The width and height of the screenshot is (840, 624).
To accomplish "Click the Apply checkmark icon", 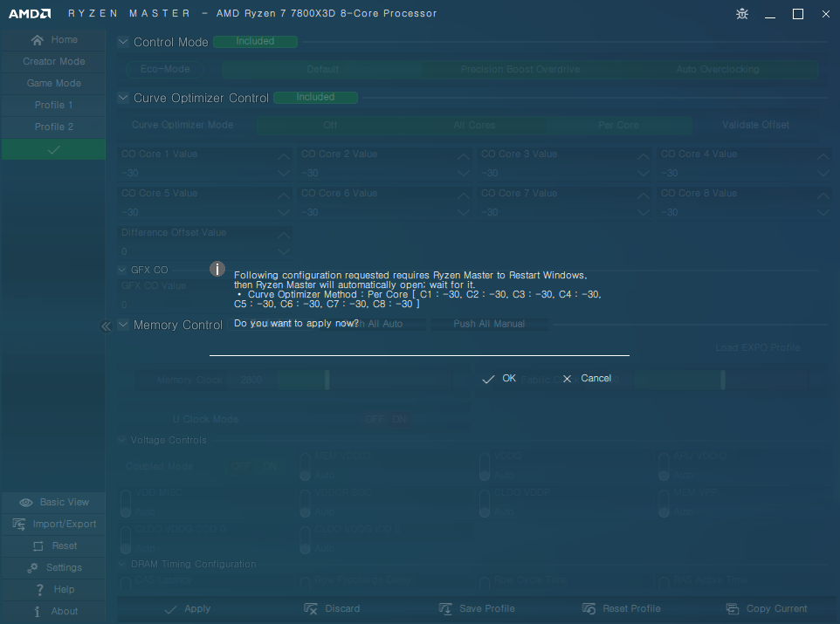I will pos(170,609).
